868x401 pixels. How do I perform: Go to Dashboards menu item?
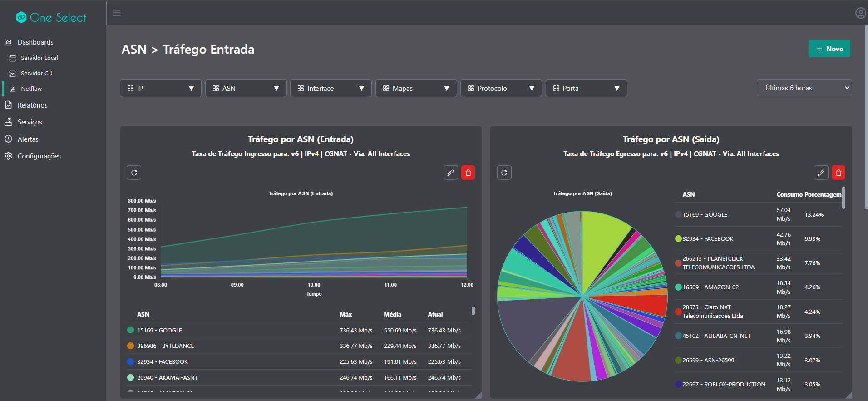pos(35,42)
